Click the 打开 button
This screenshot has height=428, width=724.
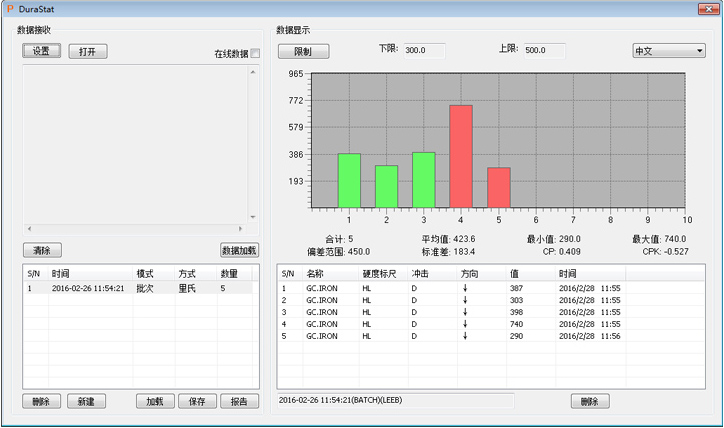pyautogui.click(x=88, y=51)
